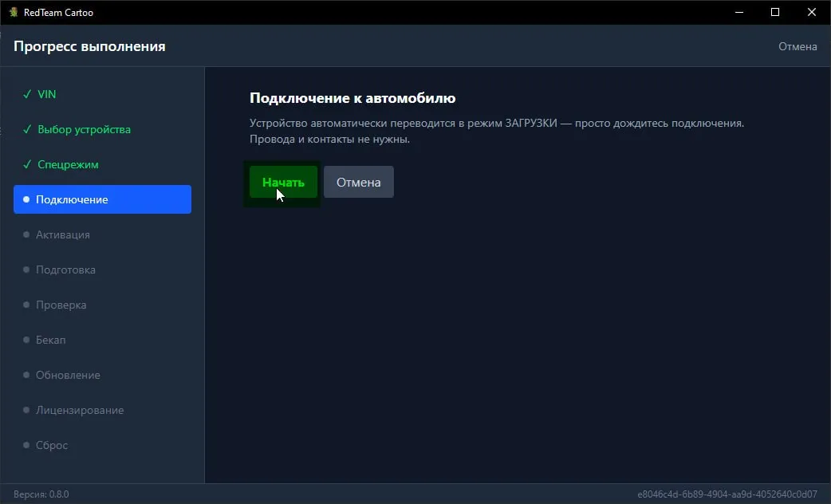Select the Подготовка step
831x504 pixels.
102,270
